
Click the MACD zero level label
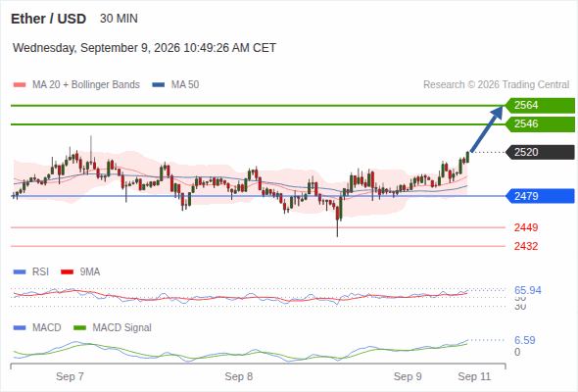click(517, 352)
